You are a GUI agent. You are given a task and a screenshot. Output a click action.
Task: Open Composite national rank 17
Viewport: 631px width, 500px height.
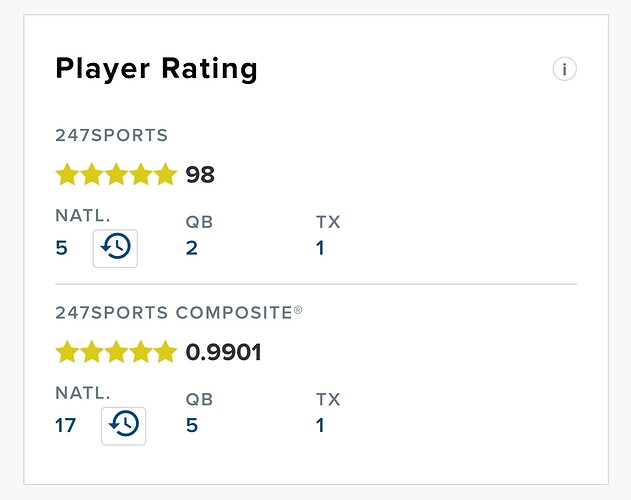(x=66, y=425)
